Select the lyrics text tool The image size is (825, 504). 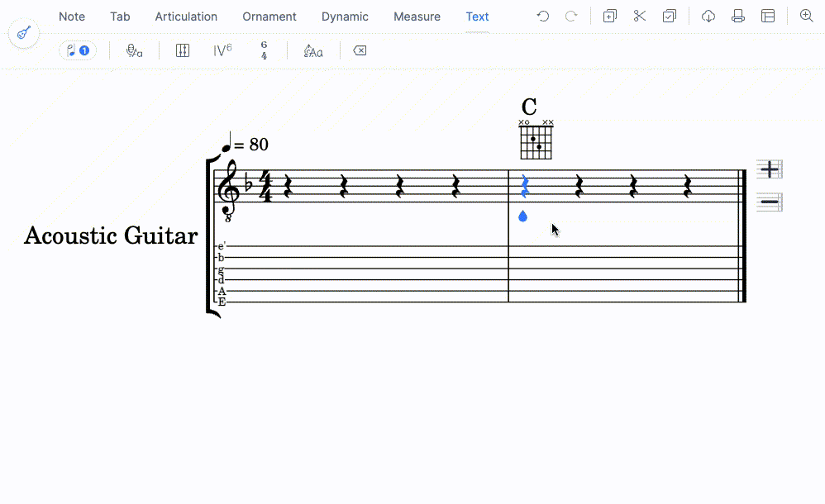[134, 50]
